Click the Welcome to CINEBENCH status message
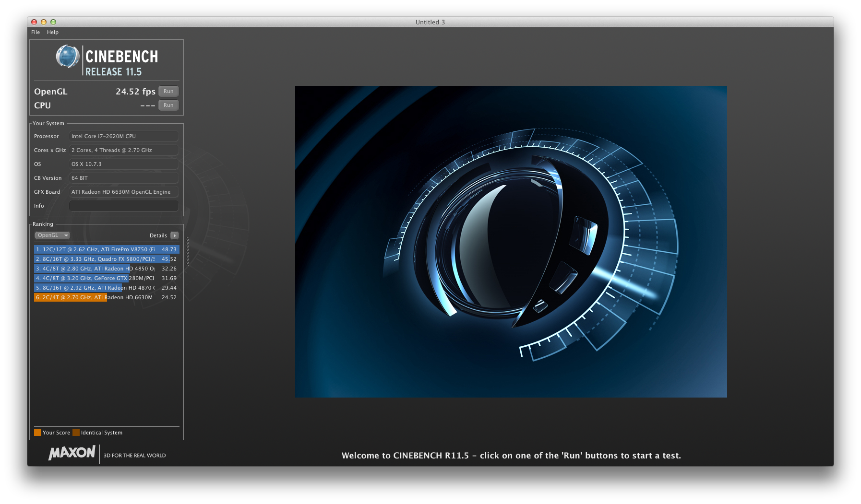This screenshot has width=861, height=504. point(511,456)
